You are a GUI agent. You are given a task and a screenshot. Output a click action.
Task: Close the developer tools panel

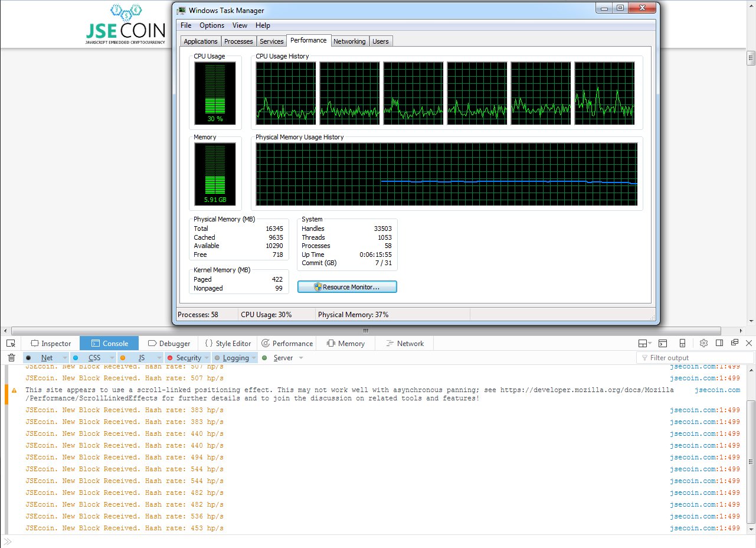[x=750, y=343]
